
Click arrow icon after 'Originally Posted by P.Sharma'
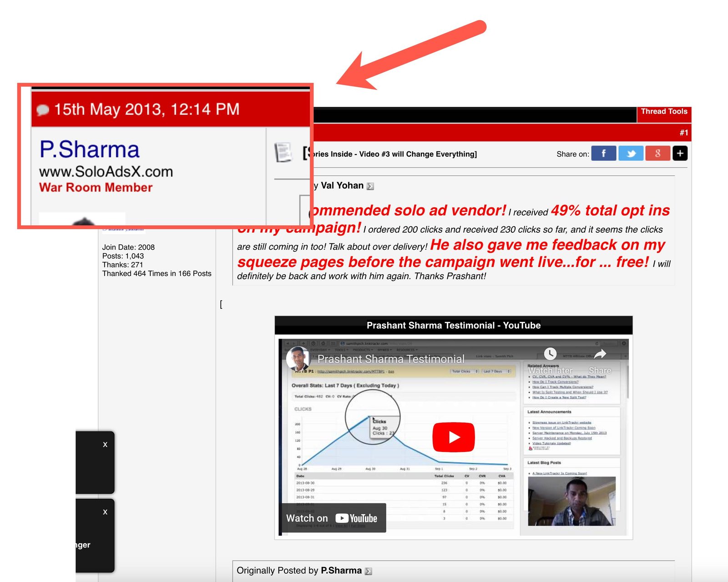point(369,571)
